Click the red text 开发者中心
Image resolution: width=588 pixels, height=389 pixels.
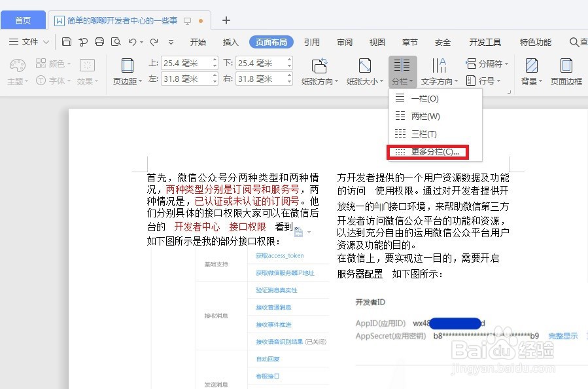pos(198,227)
